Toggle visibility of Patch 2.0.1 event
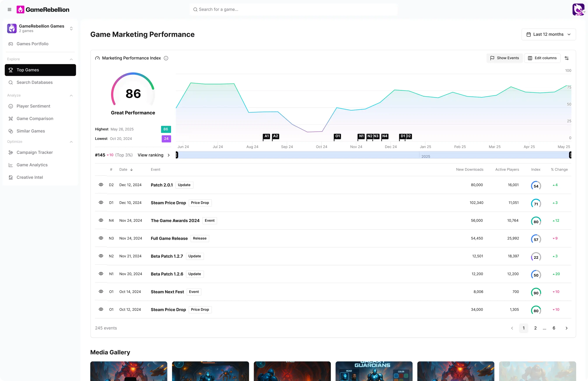Image resolution: width=588 pixels, height=381 pixels. (101, 185)
